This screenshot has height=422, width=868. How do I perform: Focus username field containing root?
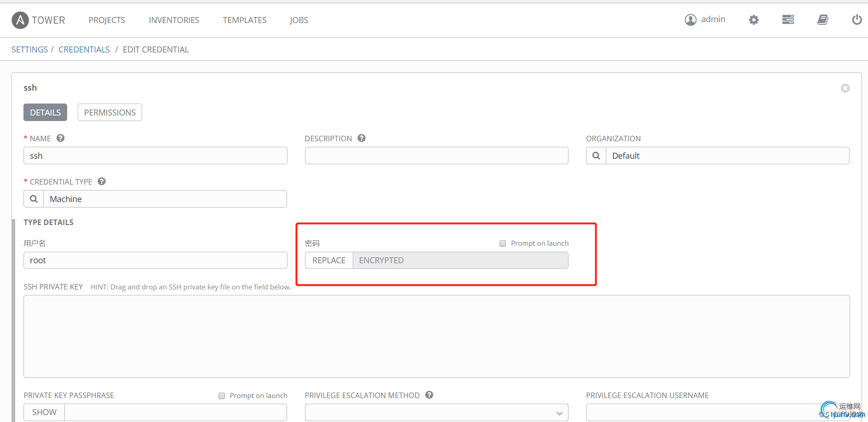pos(155,260)
